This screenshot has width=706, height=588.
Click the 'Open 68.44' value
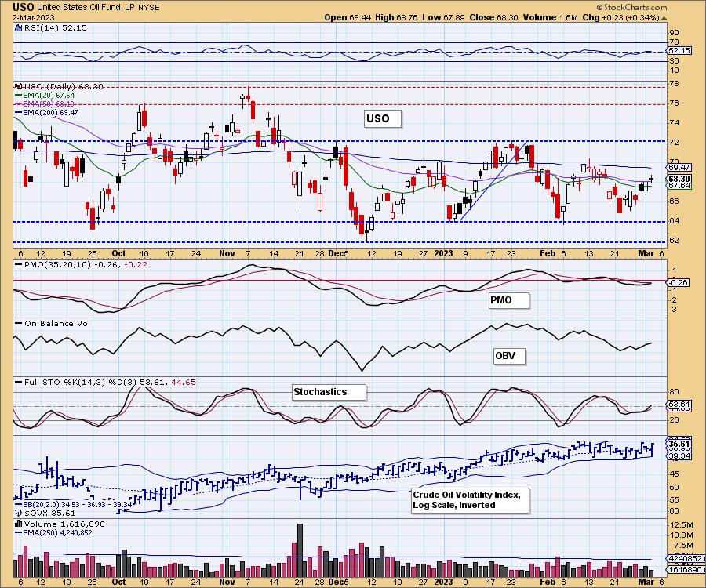346,17
